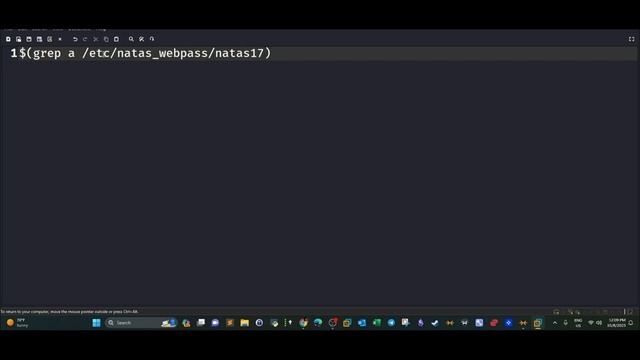
Task: Redo the last undone edit
Action: (85, 39)
